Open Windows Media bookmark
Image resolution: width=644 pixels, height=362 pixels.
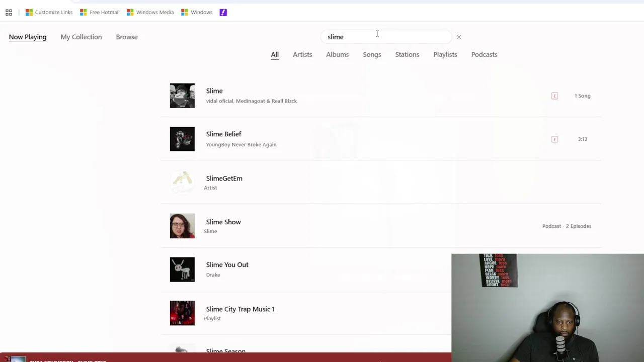150,13
